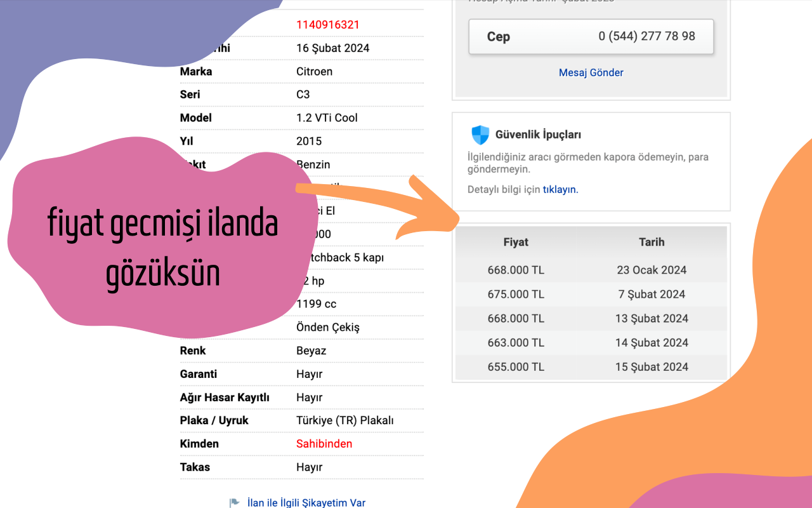Click the Benzin fuel value
The height and width of the screenshot is (508, 812).
coord(313,164)
